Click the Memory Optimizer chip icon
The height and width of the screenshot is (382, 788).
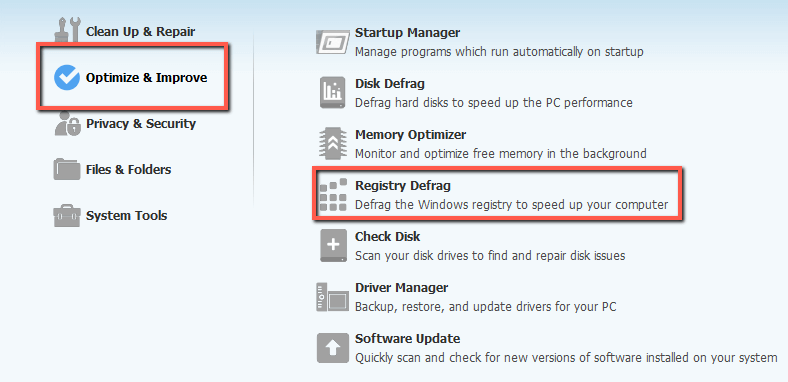332,144
